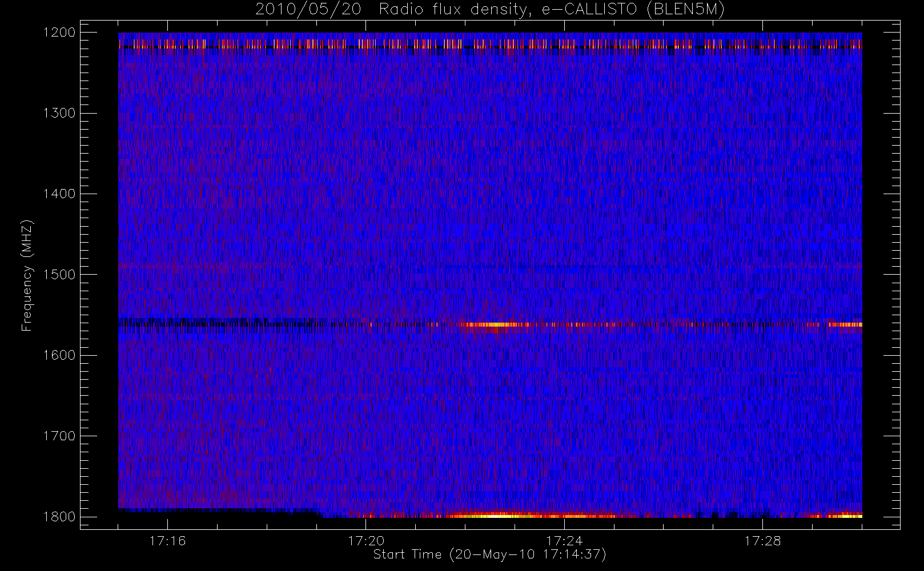
Task: Click the 17:16 time tick label
Action: click(167, 540)
